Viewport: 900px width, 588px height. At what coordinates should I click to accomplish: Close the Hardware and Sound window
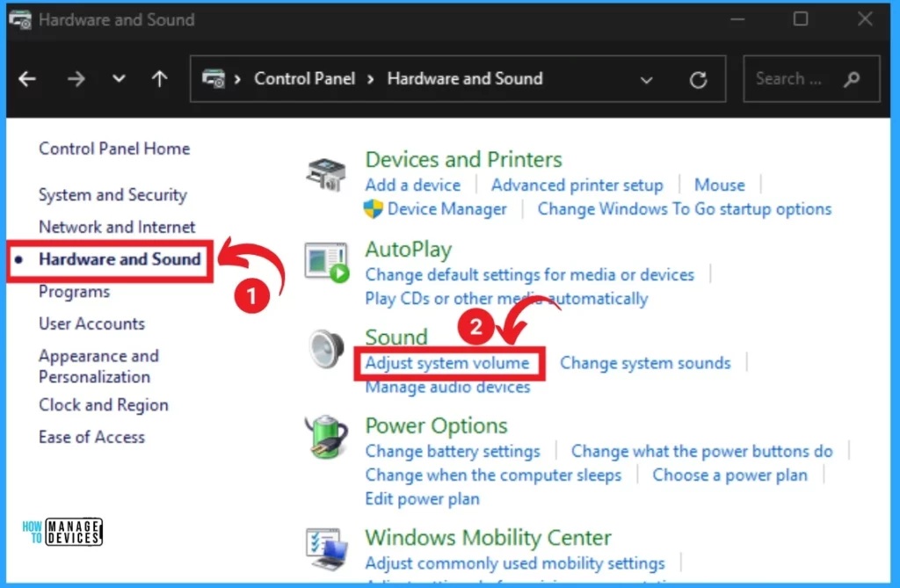click(865, 19)
